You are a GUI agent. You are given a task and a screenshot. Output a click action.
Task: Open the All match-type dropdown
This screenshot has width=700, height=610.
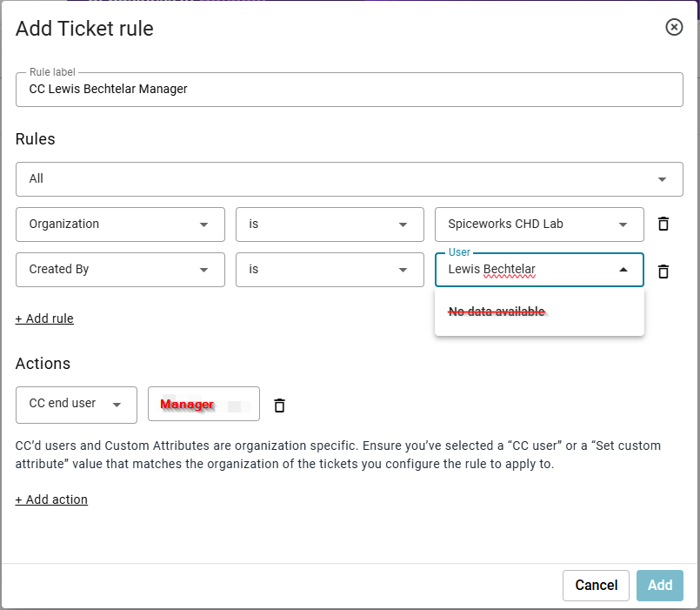pos(348,178)
